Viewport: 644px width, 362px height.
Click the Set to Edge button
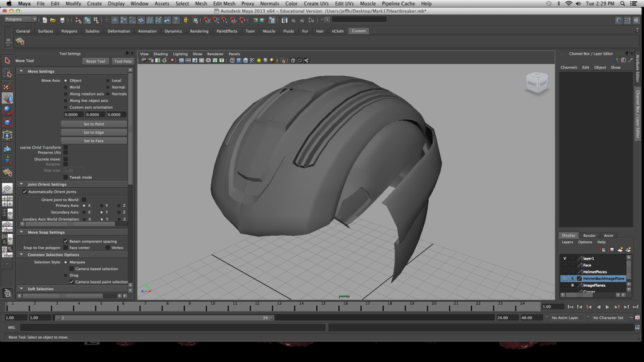pyautogui.click(x=94, y=132)
